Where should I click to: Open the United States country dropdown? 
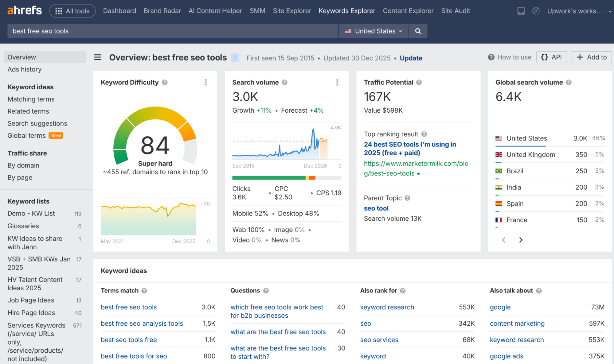(x=373, y=31)
